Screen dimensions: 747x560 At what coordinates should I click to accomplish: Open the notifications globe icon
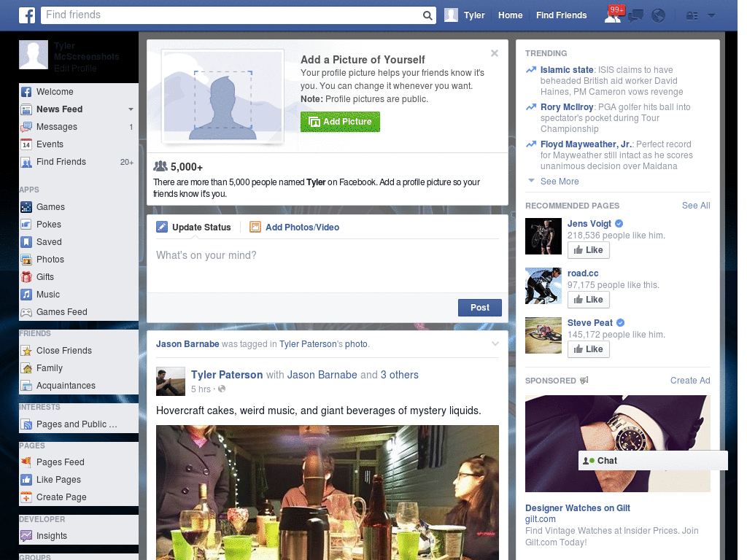[659, 16]
